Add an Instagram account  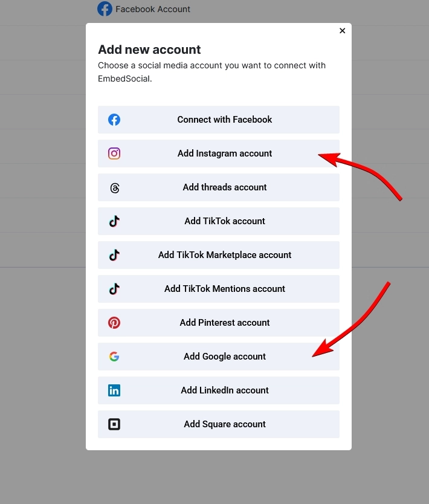click(224, 153)
